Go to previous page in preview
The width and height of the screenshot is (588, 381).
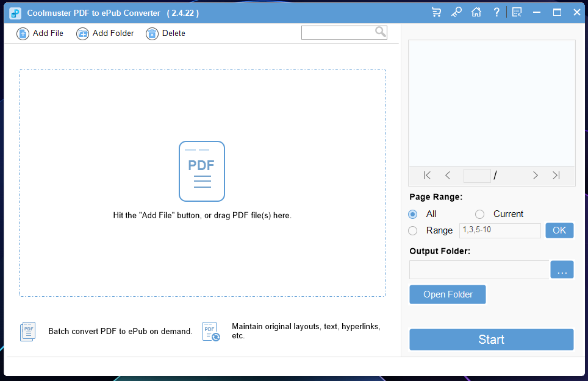coord(447,176)
